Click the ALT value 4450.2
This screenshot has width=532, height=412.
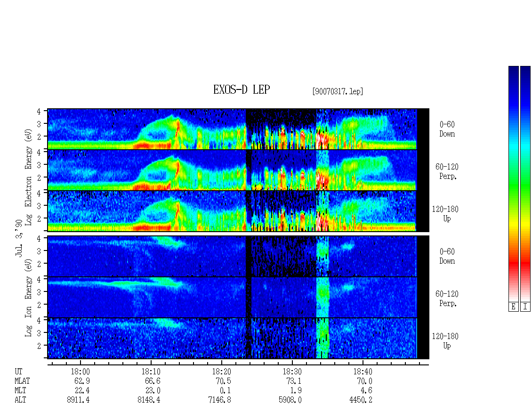pyautogui.click(x=361, y=400)
